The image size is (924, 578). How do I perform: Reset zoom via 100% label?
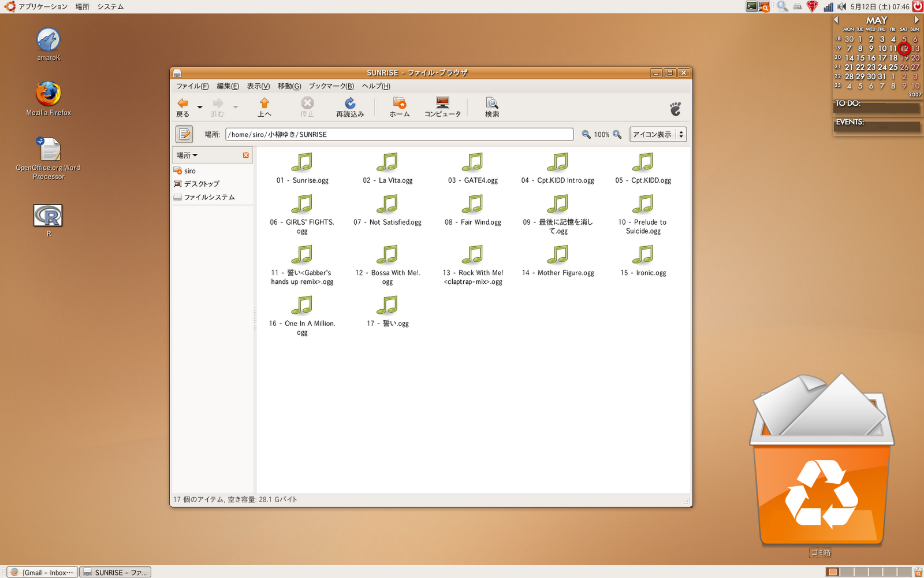click(602, 135)
